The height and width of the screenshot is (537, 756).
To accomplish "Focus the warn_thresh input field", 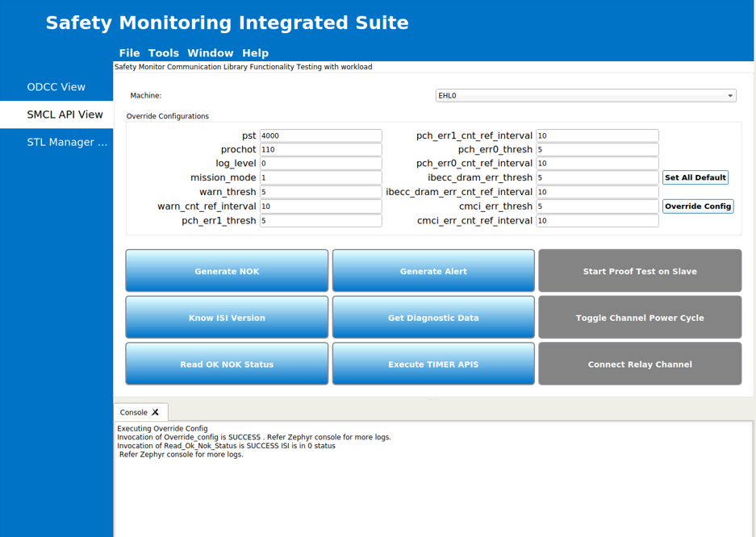I will pos(320,192).
